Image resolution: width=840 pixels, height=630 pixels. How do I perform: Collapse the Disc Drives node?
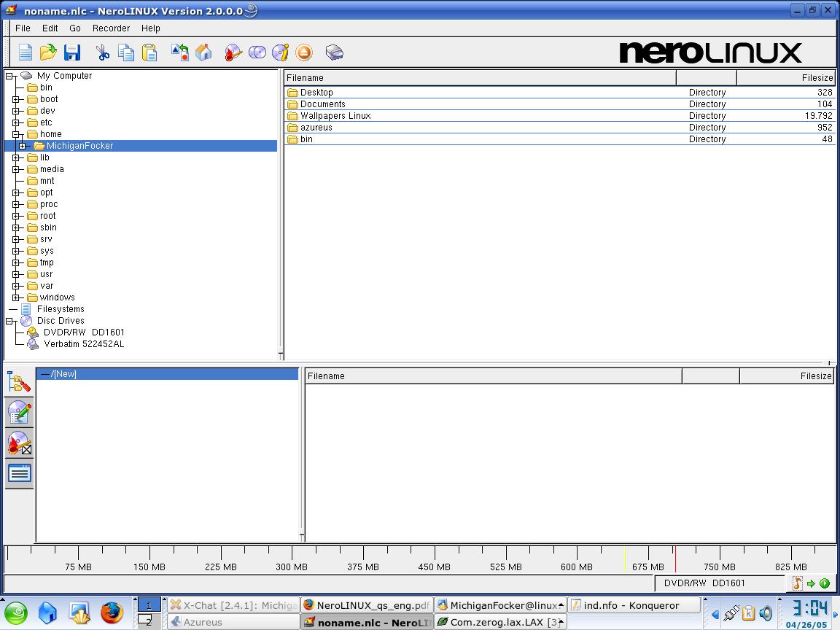point(9,321)
